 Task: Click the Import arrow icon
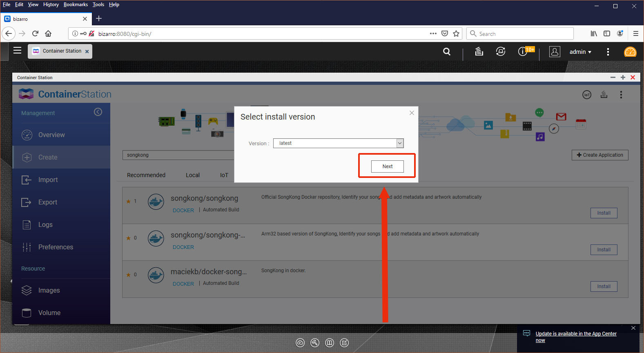click(27, 180)
